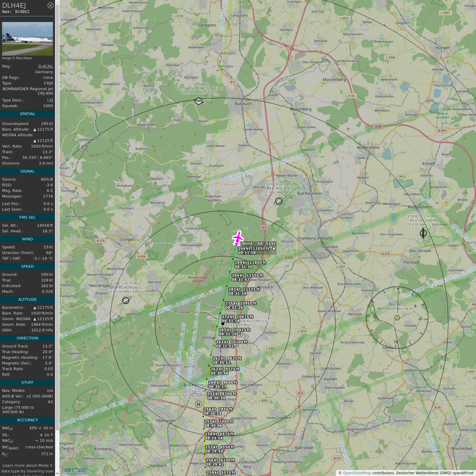The width and height of the screenshot is (476, 476).
Task: Open the D-ACNL registration link
Action: click(45, 66)
